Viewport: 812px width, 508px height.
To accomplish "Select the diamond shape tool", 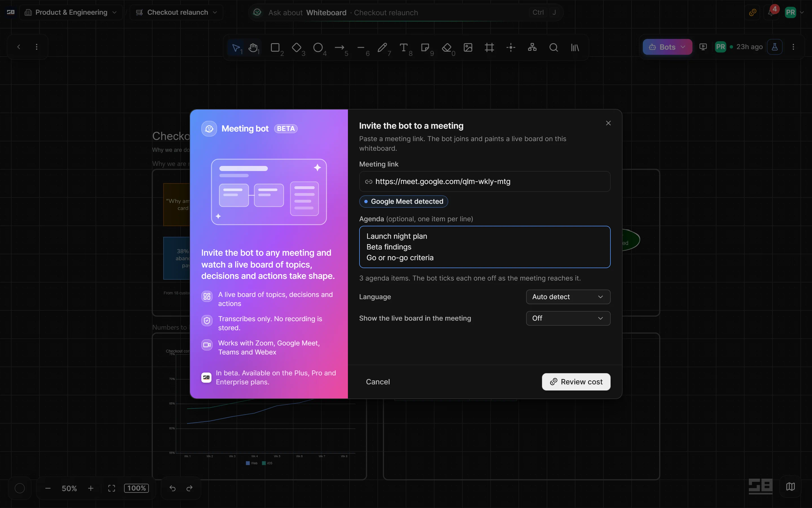I will point(297,48).
